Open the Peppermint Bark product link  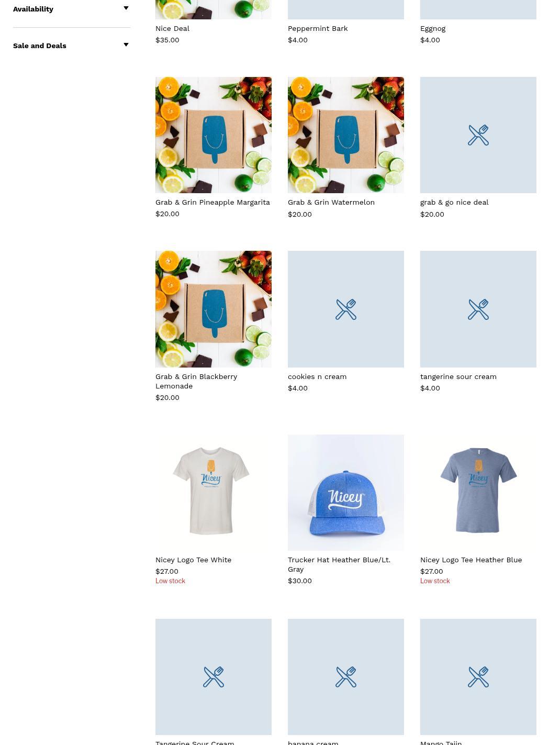[318, 28]
